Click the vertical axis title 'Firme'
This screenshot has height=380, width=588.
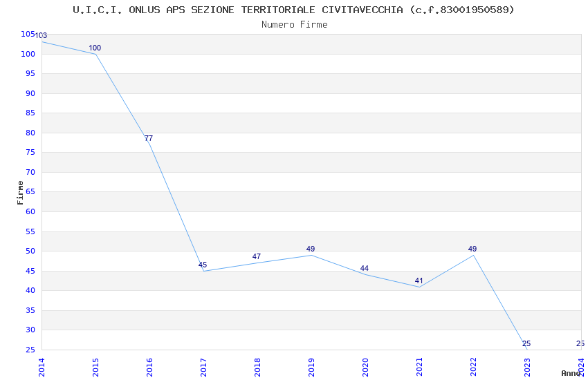pyautogui.click(x=20, y=193)
